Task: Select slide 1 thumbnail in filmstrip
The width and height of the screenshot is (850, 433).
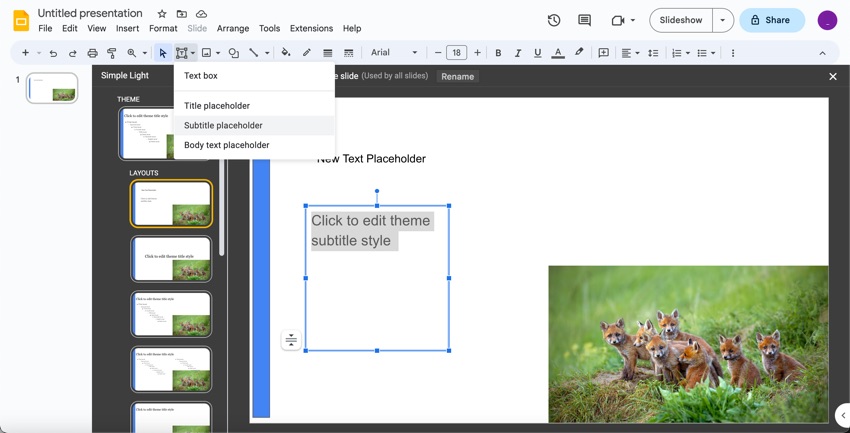Action: [x=52, y=88]
